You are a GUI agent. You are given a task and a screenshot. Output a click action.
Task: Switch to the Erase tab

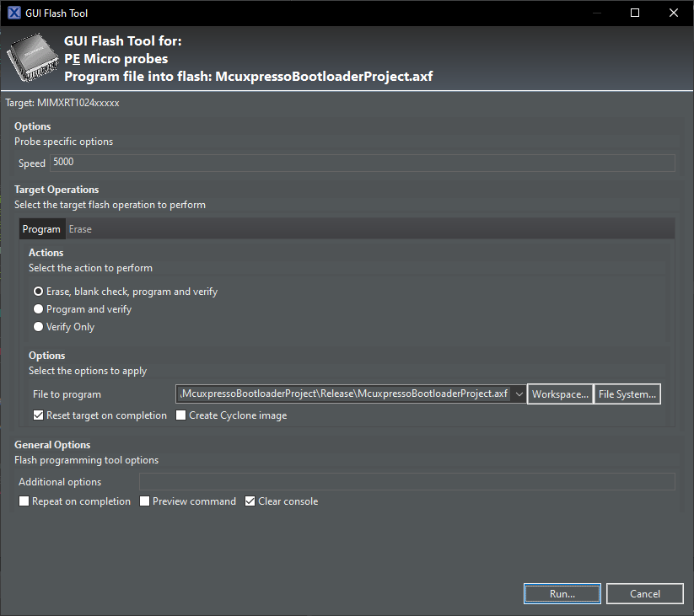coord(80,229)
